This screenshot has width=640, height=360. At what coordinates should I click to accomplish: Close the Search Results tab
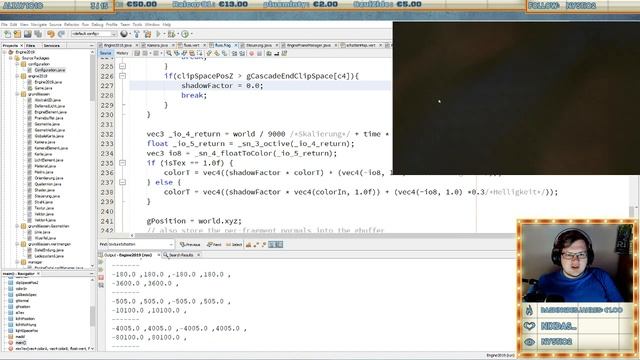click(x=198, y=255)
